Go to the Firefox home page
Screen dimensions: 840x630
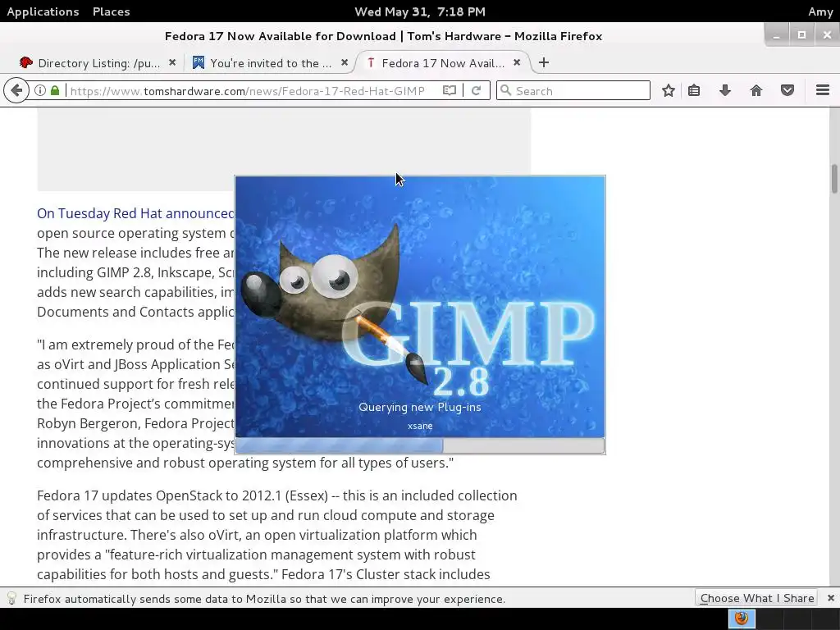point(756,90)
